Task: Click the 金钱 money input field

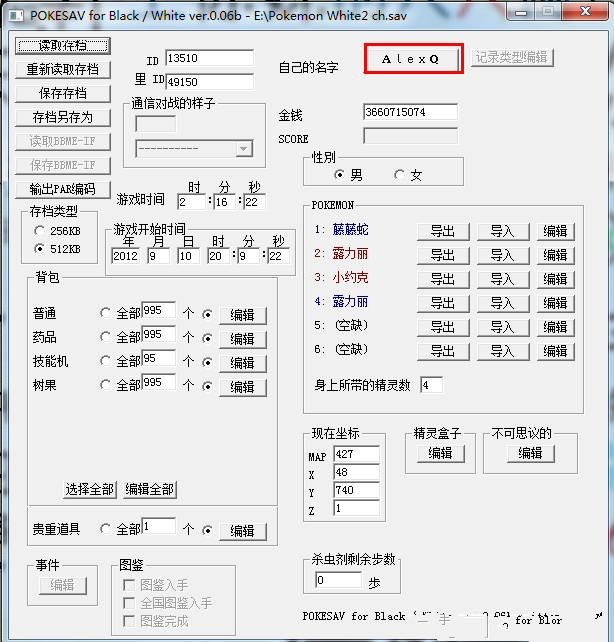Action: tap(410, 112)
